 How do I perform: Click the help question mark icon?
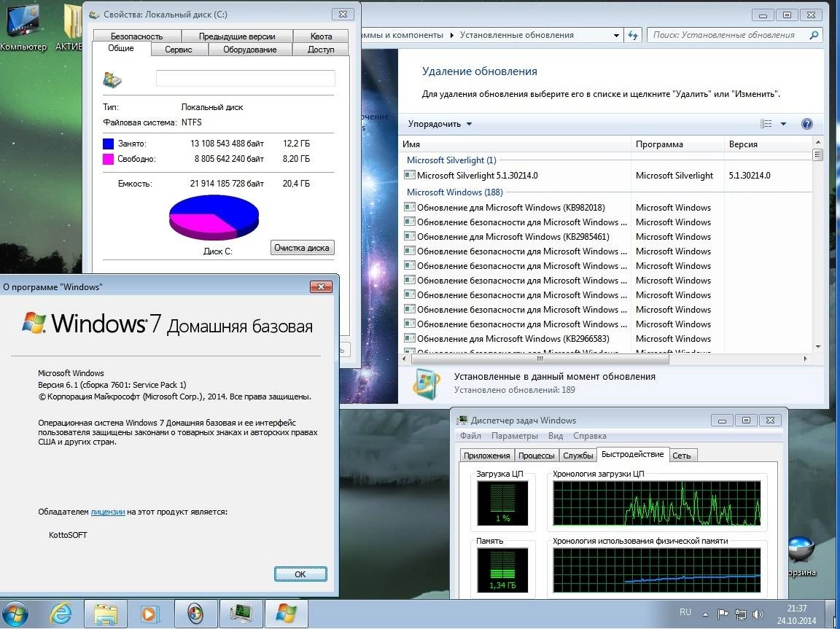click(806, 124)
